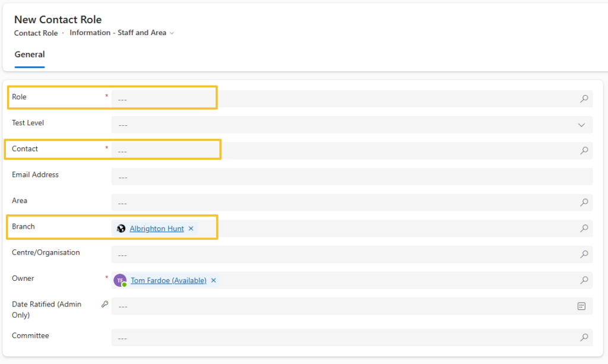The image size is (608, 364).
Task: Open the Tom Fardoe (Available) owner link
Action: coord(169,280)
